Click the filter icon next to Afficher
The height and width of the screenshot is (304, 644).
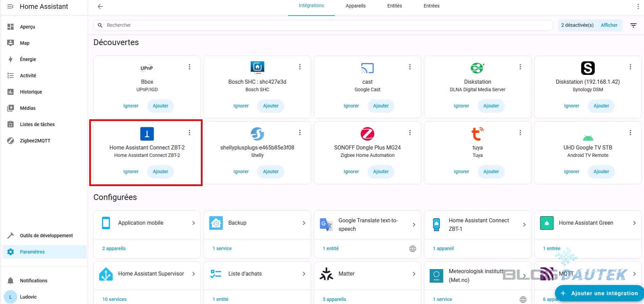633,25
